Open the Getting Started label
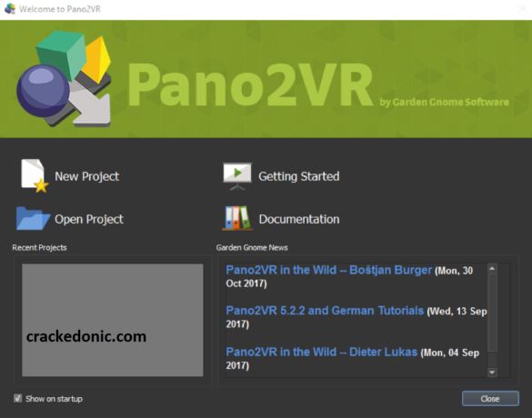This screenshot has width=532, height=418. point(299,176)
